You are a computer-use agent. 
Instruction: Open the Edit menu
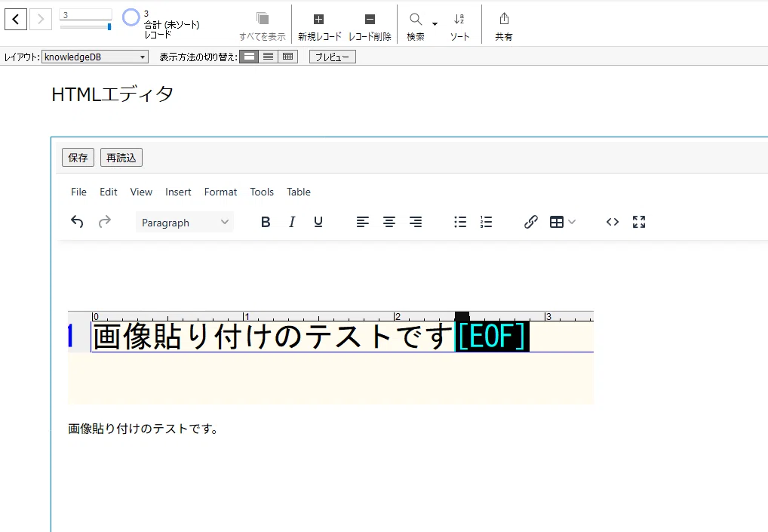pyautogui.click(x=108, y=192)
